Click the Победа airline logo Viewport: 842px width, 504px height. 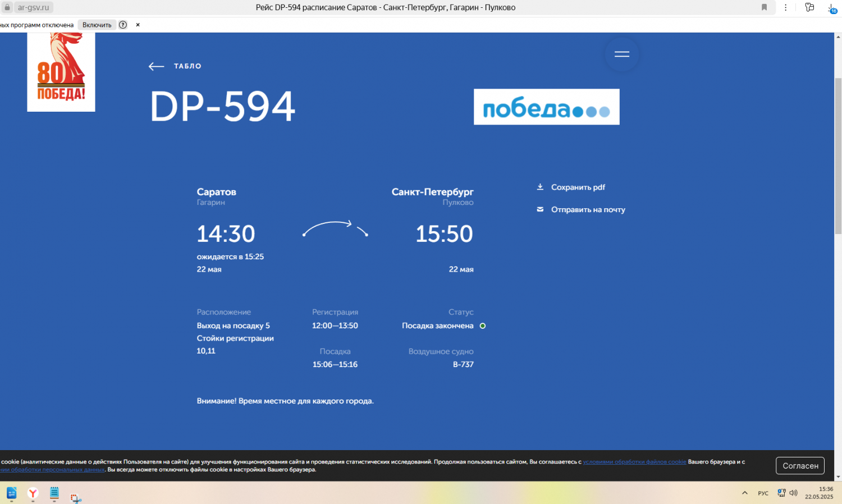coord(547,107)
